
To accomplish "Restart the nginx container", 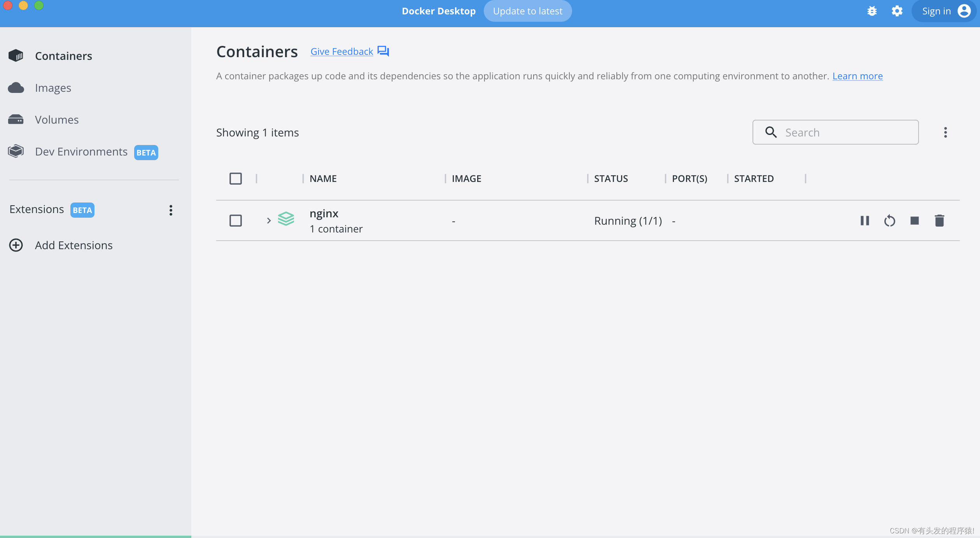I will click(889, 221).
